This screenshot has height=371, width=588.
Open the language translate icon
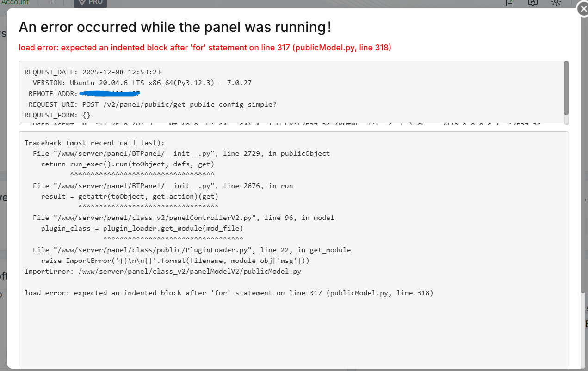coord(532,2)
